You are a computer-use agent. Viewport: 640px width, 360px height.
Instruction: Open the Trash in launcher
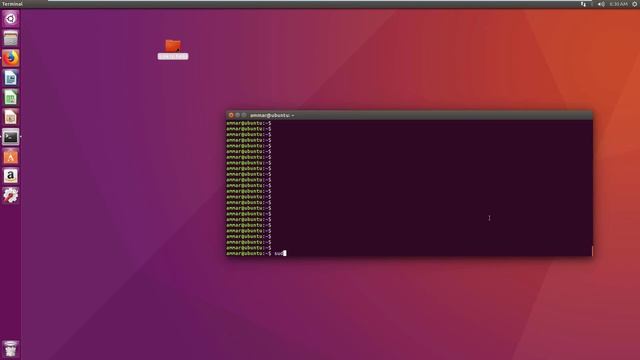click(x=11, y=349)
